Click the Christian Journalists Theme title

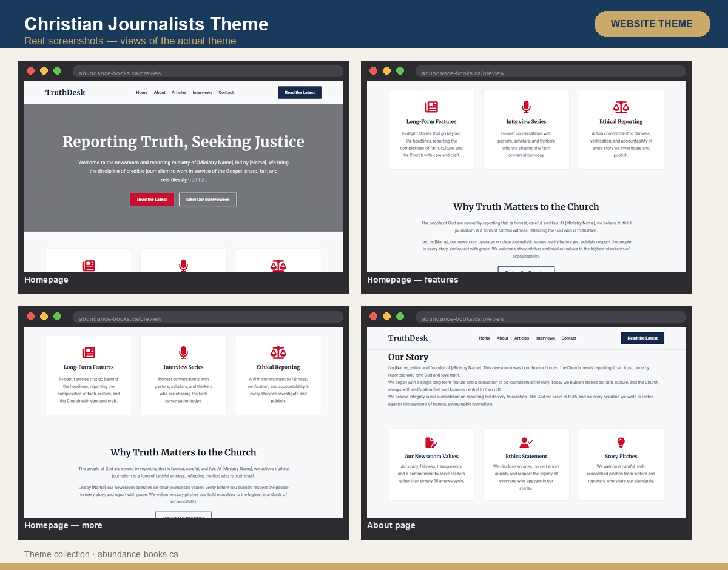(x=146, y=24)
